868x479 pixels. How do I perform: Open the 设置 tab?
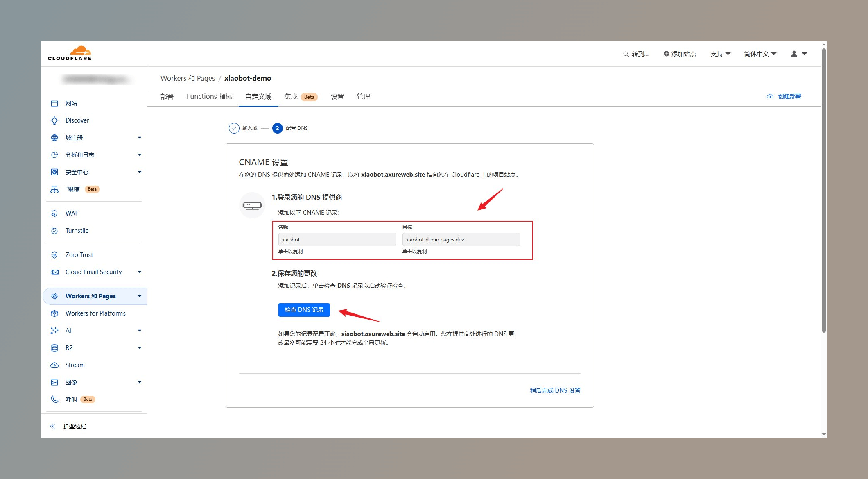pos(337,97)
